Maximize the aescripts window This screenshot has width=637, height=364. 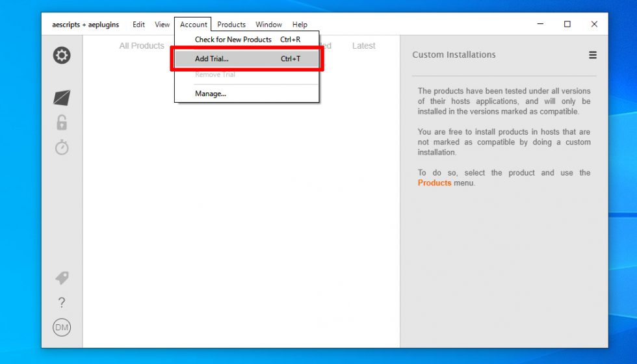[x=567, y=24]
